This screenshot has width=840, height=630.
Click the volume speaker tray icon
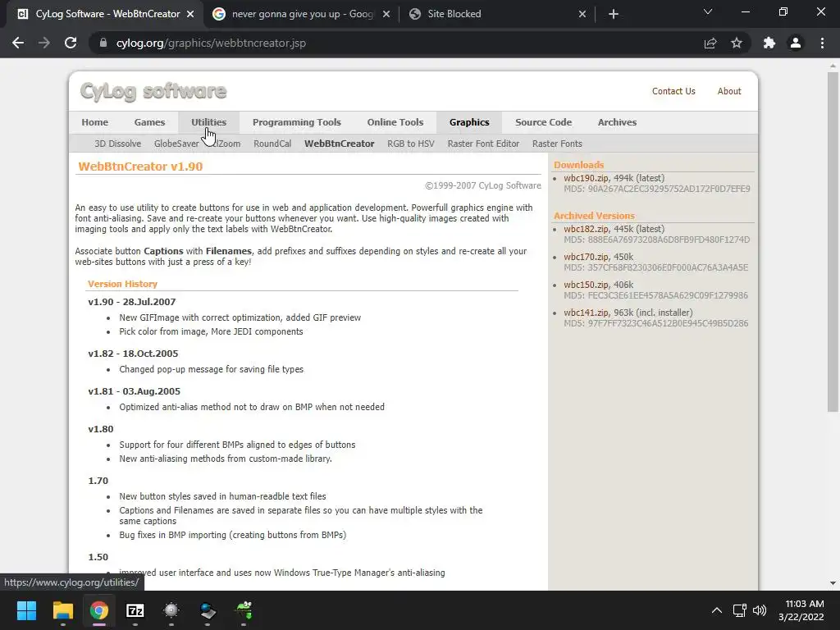760,610
